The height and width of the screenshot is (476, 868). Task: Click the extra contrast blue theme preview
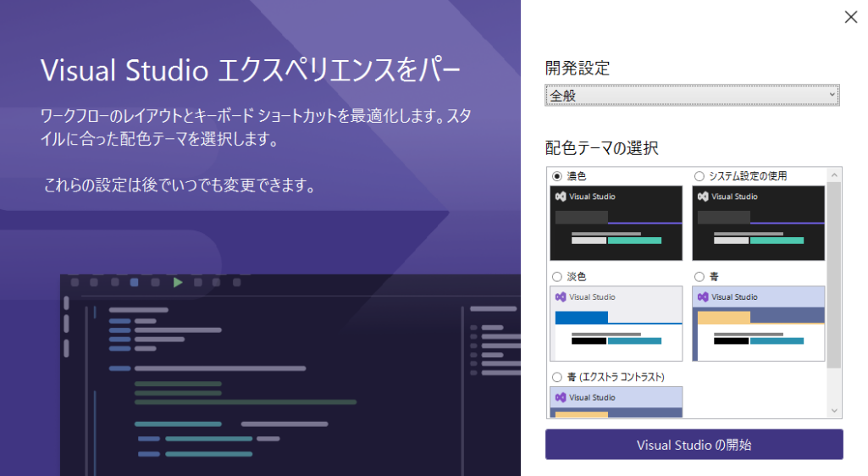click(616, 401)
